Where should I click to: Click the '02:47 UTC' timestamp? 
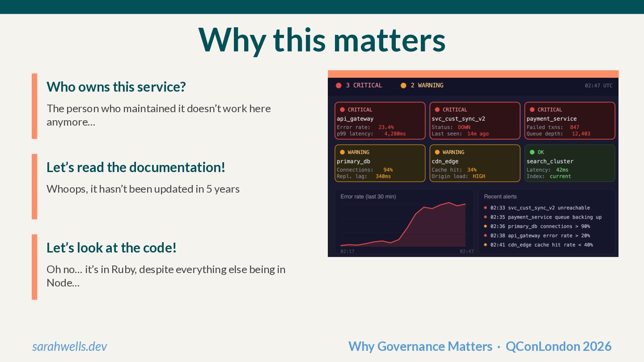click(x=599, y=86)
